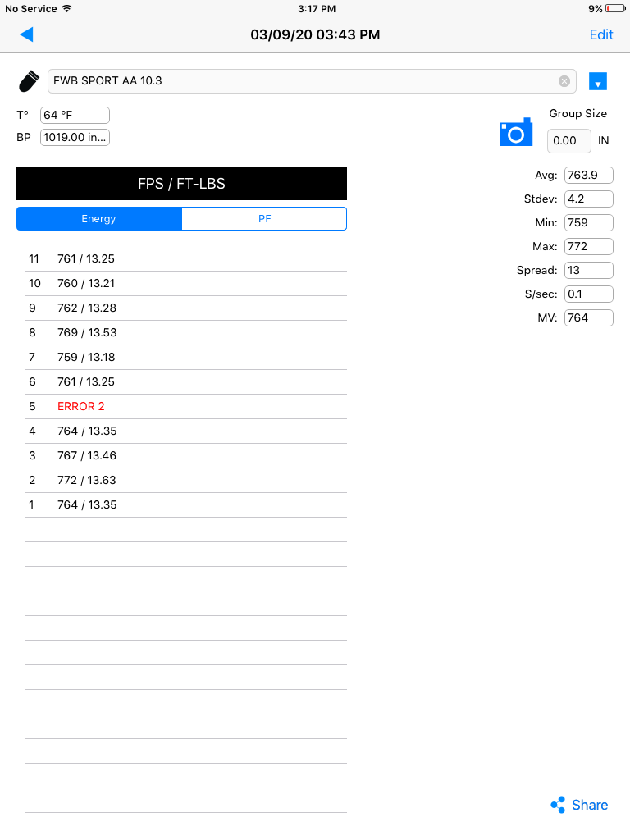Tap the blue back arrow

[x=26, y=34]
